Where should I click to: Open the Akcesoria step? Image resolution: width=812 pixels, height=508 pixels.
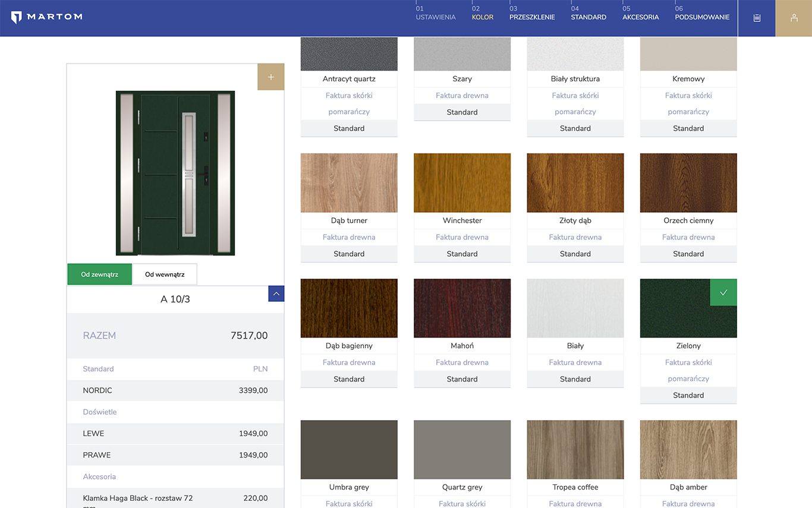click(x=640, y=14)
